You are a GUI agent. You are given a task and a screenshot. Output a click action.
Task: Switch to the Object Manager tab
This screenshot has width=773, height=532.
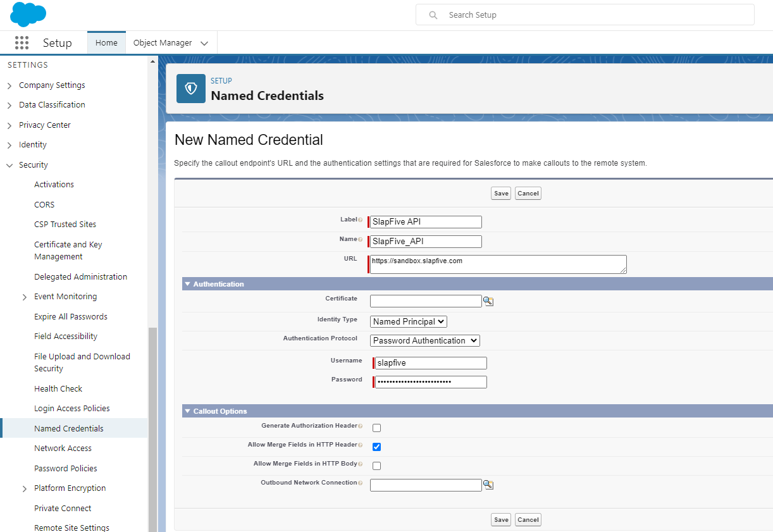click(163, 43)
